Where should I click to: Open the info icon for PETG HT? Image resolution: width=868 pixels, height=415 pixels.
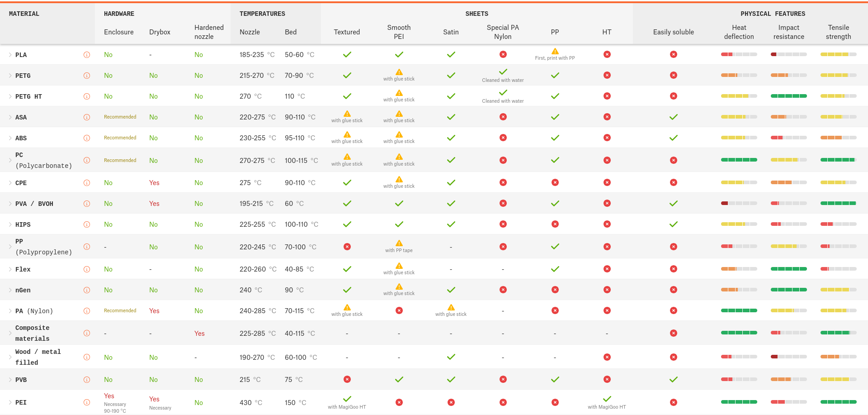pos(87,96)
